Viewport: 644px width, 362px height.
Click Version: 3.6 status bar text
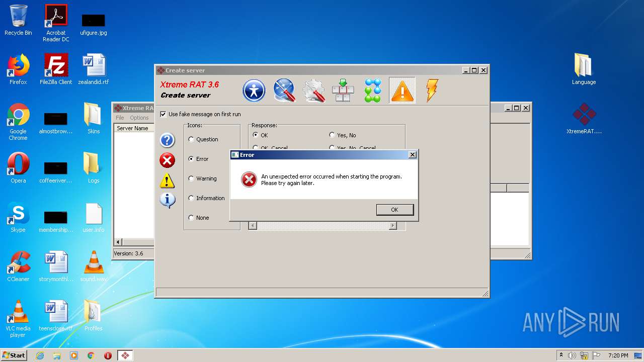128,253
